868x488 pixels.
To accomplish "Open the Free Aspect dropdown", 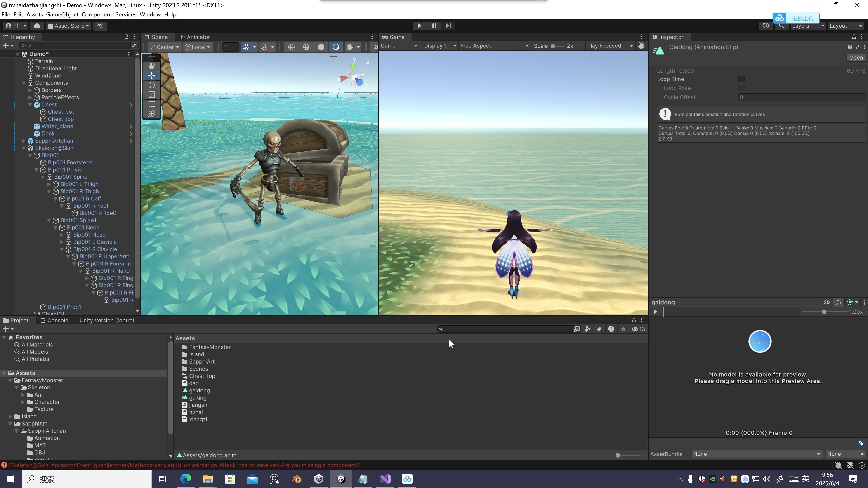I will [494, 46].
